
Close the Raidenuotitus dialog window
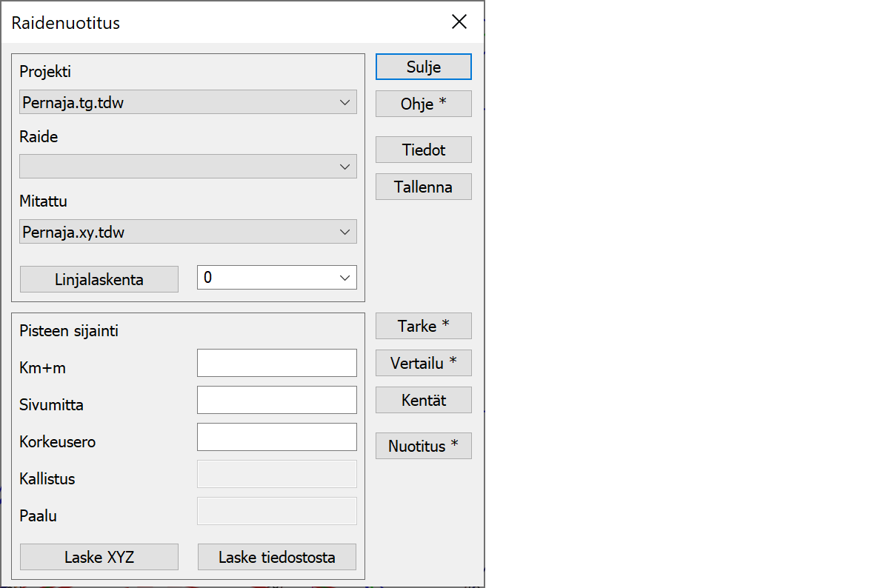click(x=459, y=22)
